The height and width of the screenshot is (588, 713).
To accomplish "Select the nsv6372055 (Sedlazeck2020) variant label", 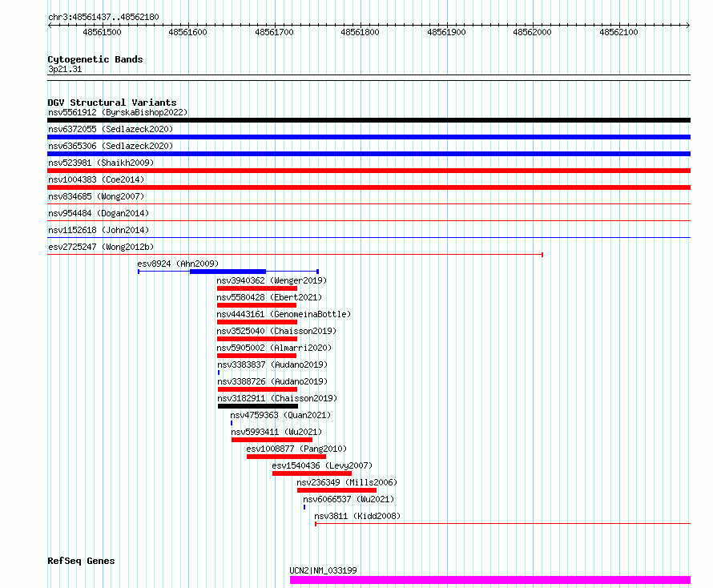I will [x=111, y=129].
